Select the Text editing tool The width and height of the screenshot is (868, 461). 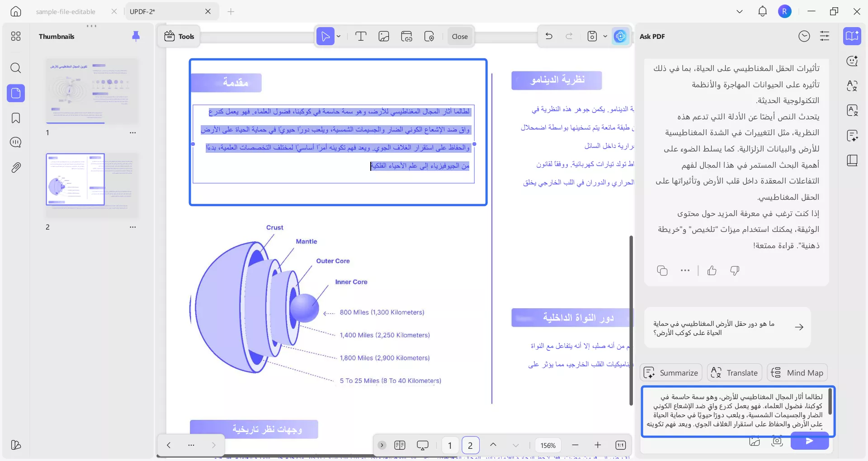point(361,36)
